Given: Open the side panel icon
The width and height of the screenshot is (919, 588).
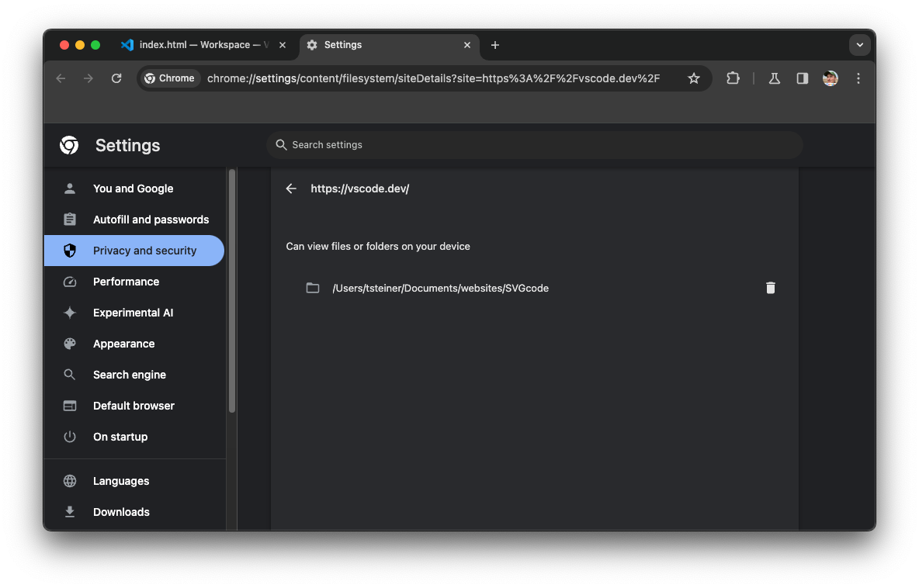Looking at the screenshot, I should pos(802,78).
